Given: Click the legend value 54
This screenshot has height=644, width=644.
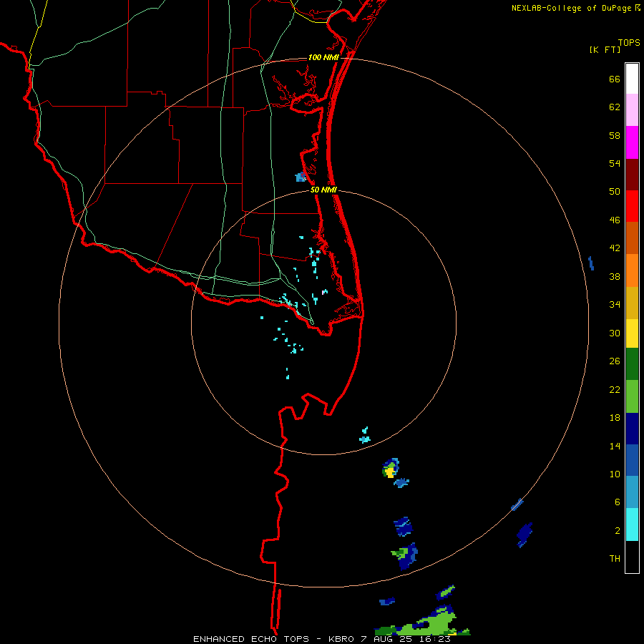Looking at the screenshot, I should click(x=615, y=163).
